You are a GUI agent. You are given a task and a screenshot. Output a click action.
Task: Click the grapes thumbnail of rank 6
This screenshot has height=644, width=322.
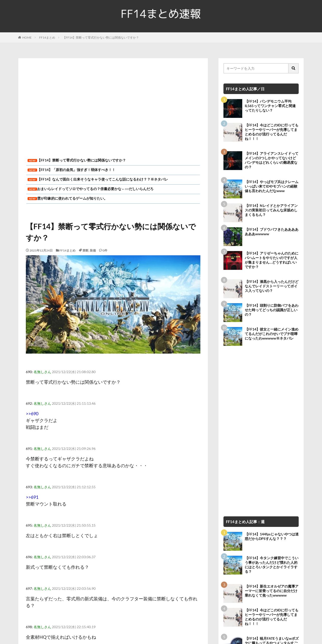tap(233, 236)
